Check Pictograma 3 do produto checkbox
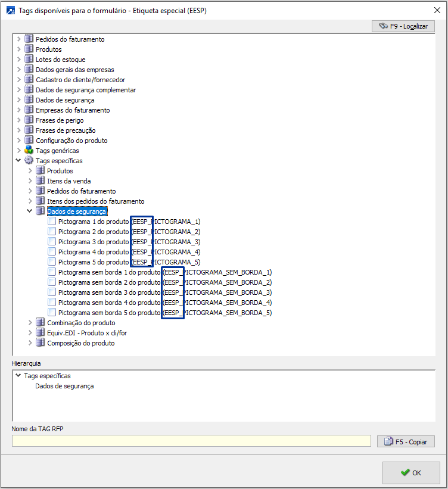The image size is (448, 489). [x=52, y=242]
